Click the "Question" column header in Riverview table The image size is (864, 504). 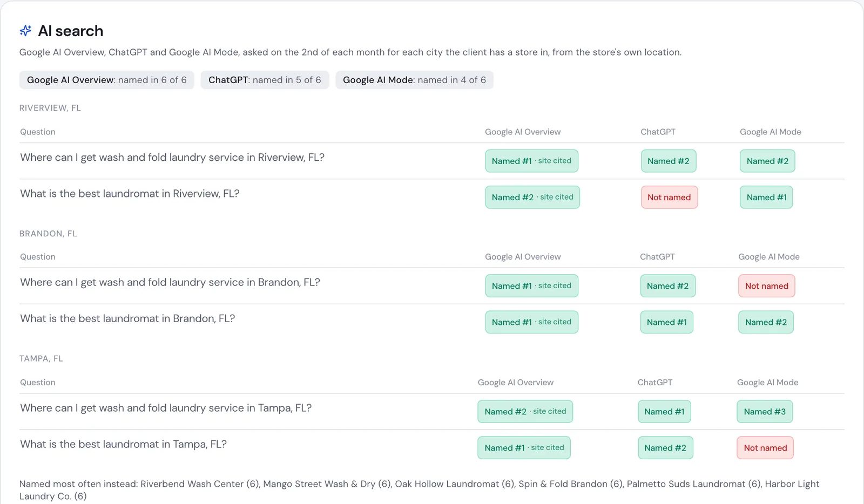(38, 132)
